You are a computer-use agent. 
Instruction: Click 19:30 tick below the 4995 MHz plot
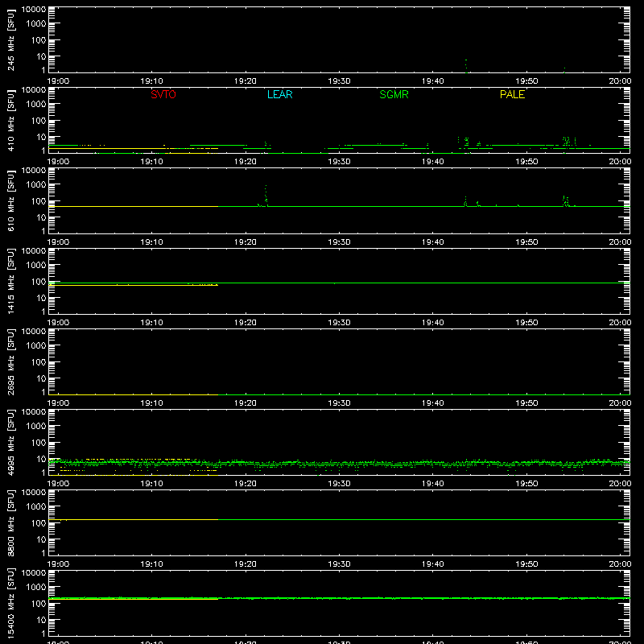[x=339, y=484]
